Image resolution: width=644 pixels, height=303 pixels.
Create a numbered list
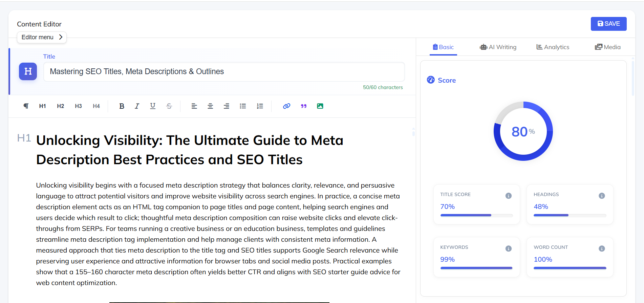tap(260, 106)
